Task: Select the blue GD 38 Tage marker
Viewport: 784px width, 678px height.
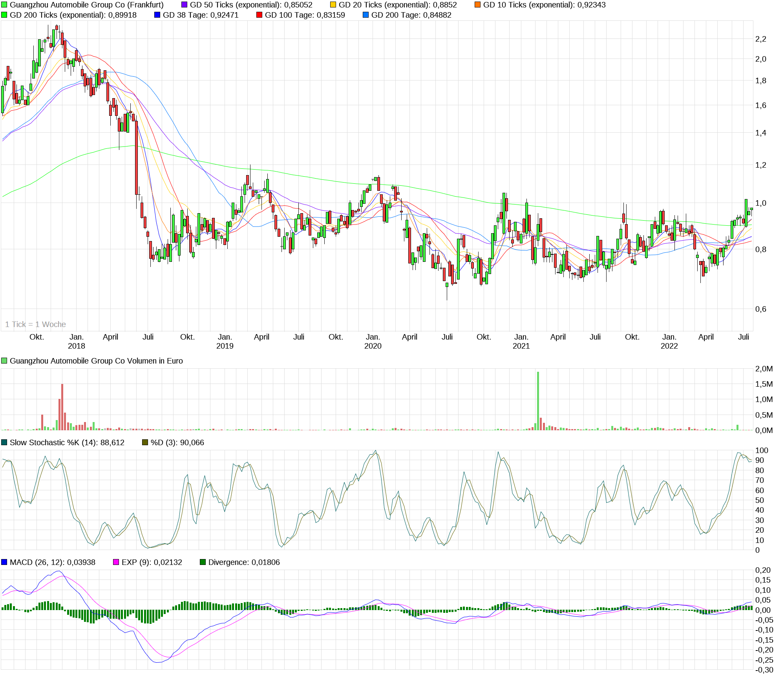Action: click(x=157, y=15)
